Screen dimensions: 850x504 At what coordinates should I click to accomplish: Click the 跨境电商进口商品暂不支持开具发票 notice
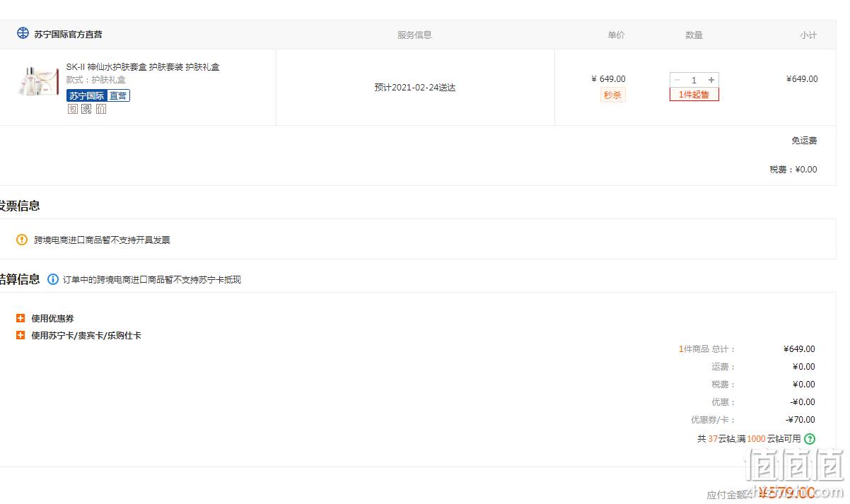(103, 240)
